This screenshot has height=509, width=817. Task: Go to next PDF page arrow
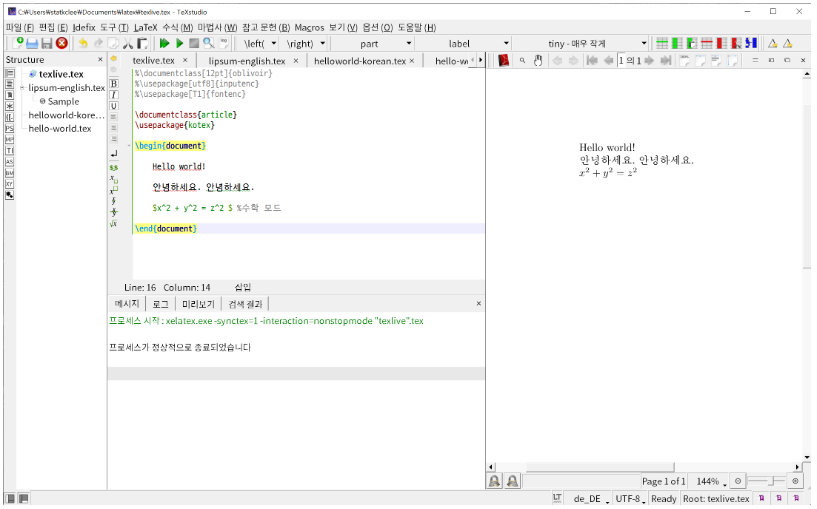[x=649, y=60]
